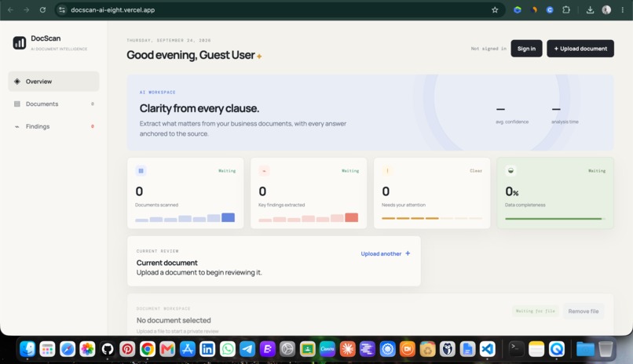Viewport: 633px width, 364px height.
Task: Click the blue C extension icon
Action: (x=550, y=9)
